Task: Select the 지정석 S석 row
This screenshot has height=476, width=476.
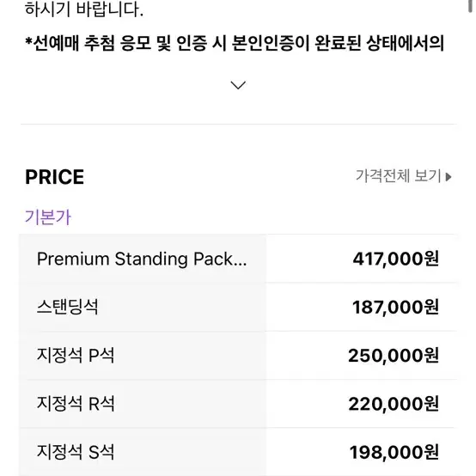Action: click(238, 452)
